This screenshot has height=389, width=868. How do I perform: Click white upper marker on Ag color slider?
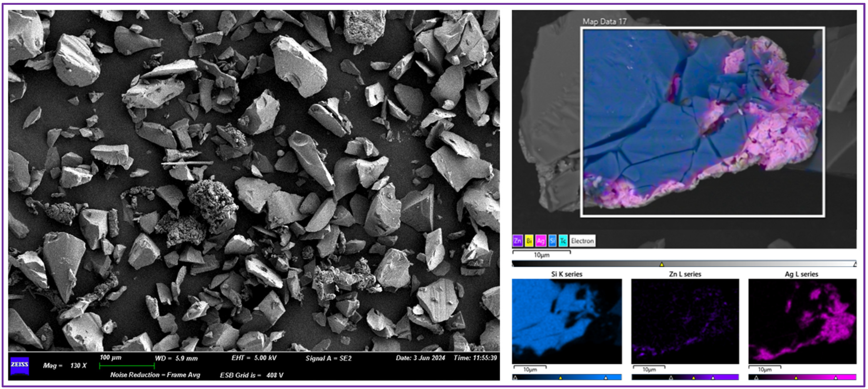pos(836,378)
